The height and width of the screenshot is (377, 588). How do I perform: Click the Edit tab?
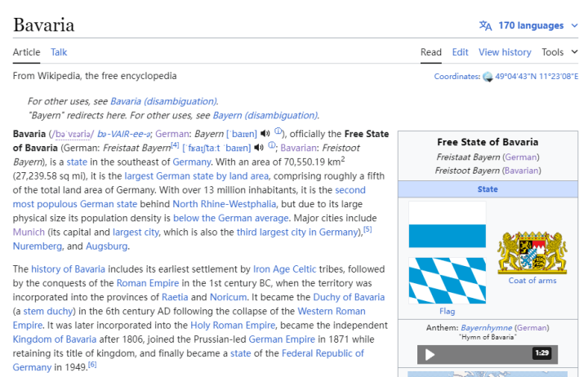(461, 52)
